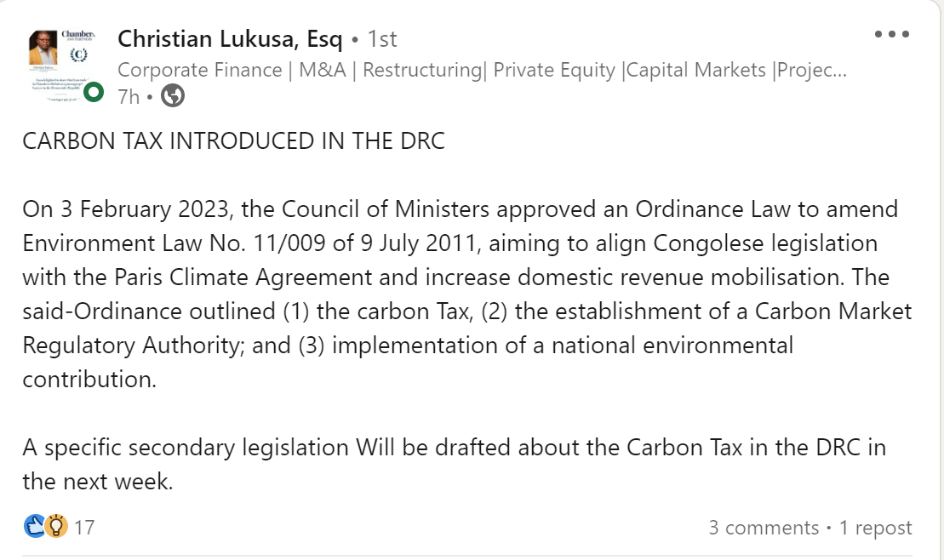Click the paragraph starting On 3 February 2023

click(x=467, y=294)
